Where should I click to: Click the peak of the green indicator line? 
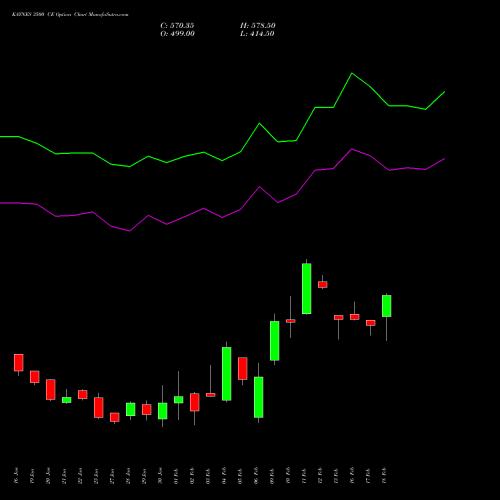pos(352,73)
